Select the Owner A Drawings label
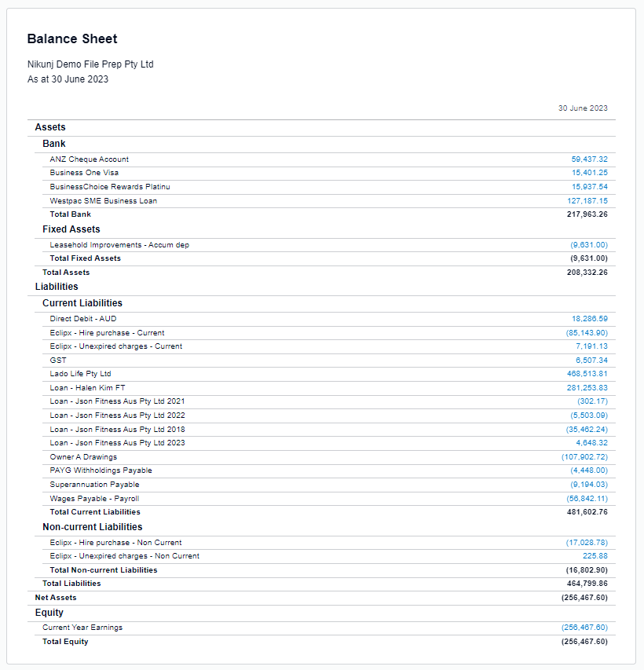The width and height of the screenshot is (644, 670). point(83,457)
